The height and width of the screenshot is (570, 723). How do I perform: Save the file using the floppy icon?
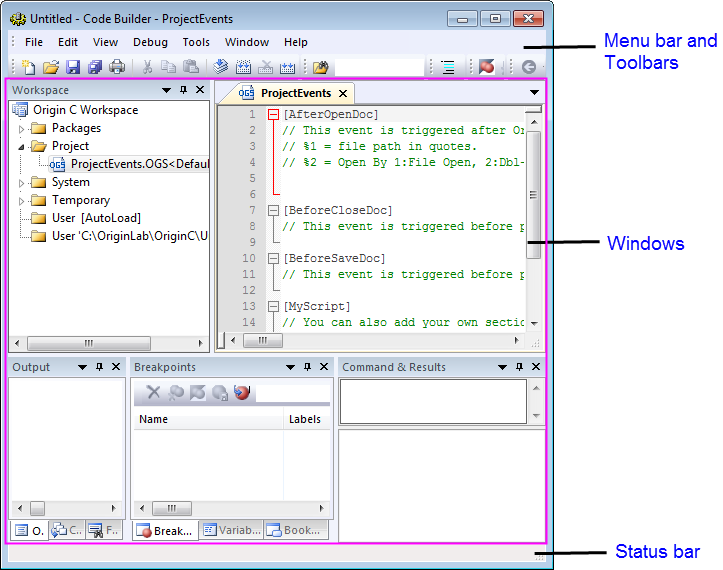click(73, 67)
